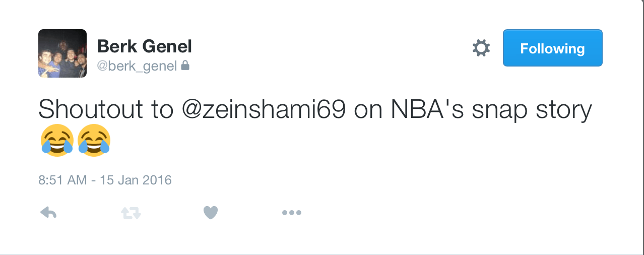Click the 8:51 AM time in timestamp
This screenshot has height=255, width=644.
tap(62, 180)
